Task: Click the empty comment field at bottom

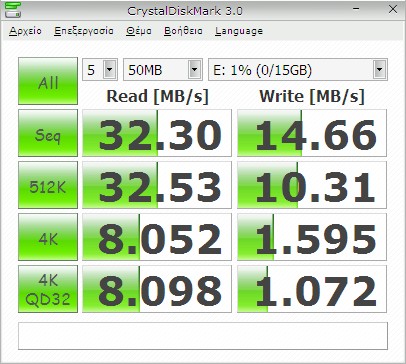Action: [x=203, y=336]
